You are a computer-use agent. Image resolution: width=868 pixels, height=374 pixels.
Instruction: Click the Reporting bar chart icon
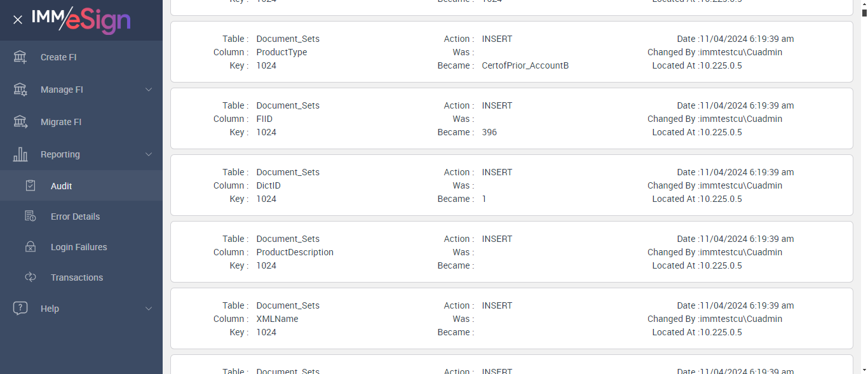click(20, 154)
